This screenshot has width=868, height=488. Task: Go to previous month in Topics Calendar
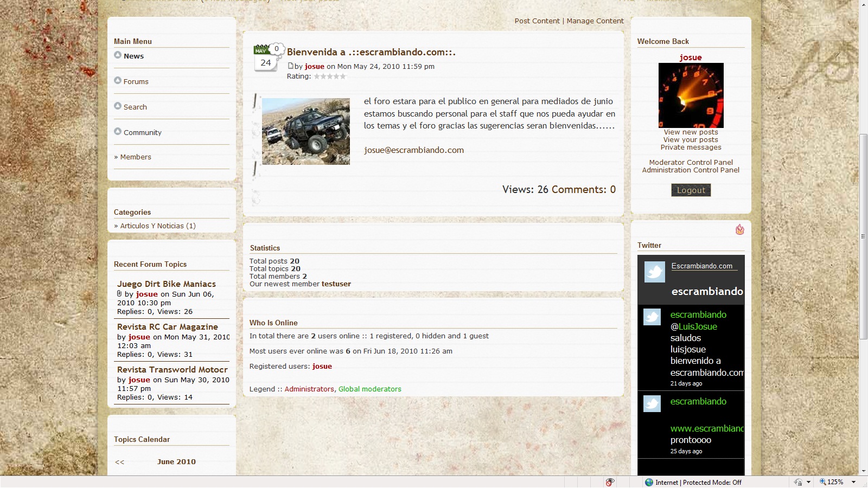point(120,462)
